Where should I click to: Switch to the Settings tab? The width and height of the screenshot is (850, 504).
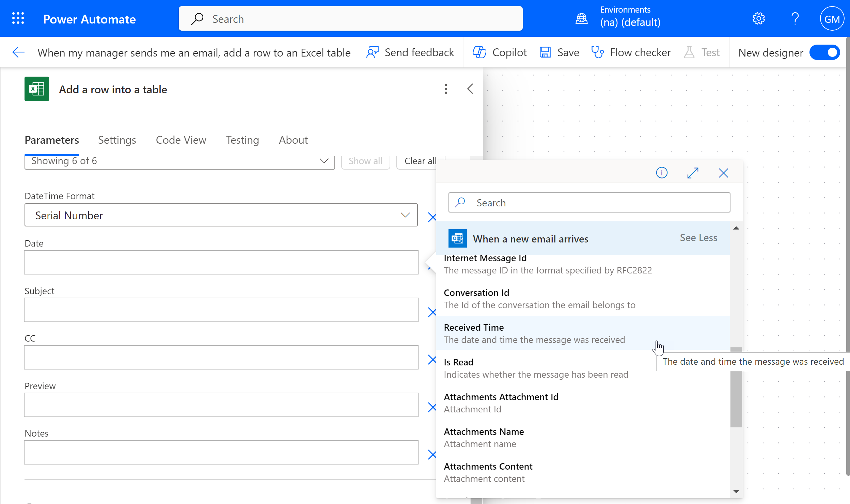tap(117, 140)
